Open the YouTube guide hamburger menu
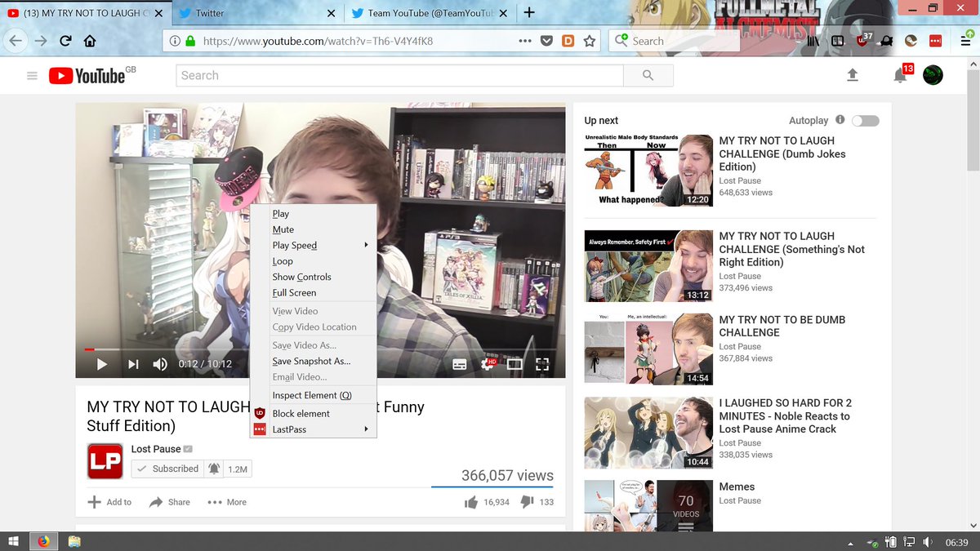Image resolution: width=980 pixels, height=551 pixels. (x=32, y=76)
